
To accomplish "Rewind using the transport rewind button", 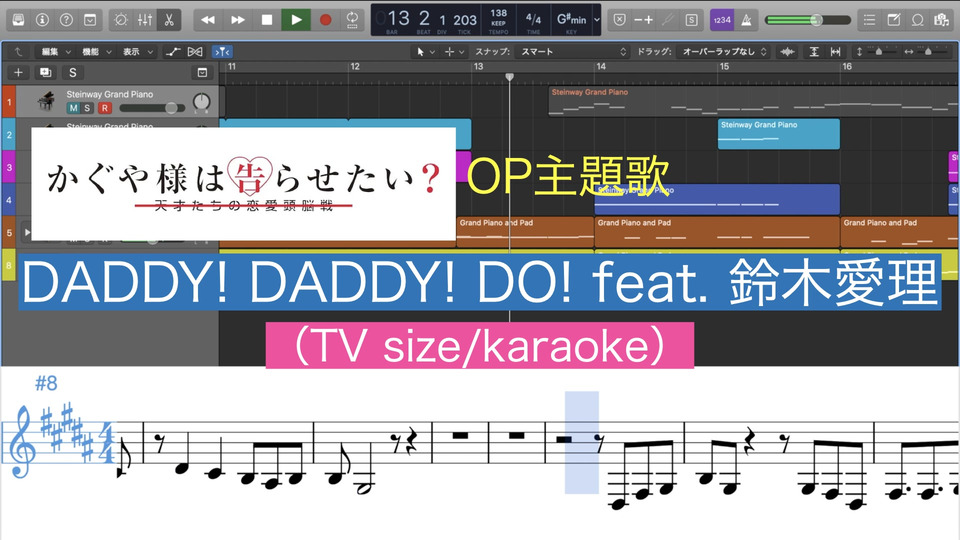I will [x=208, y=19].
